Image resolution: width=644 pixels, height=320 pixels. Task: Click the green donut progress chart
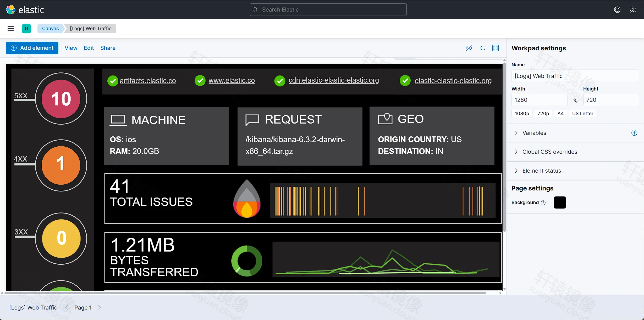247,261
